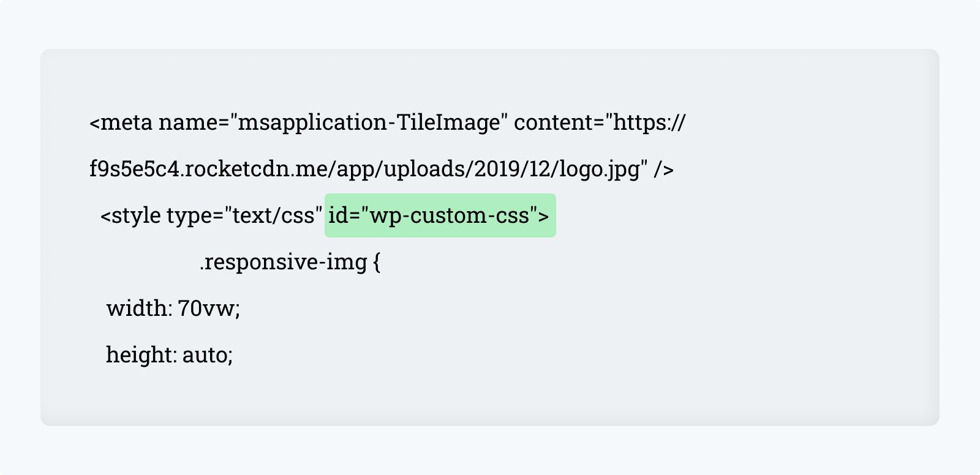
Task: Click the closing > of the style tag
Action: (x=544, y=215)
